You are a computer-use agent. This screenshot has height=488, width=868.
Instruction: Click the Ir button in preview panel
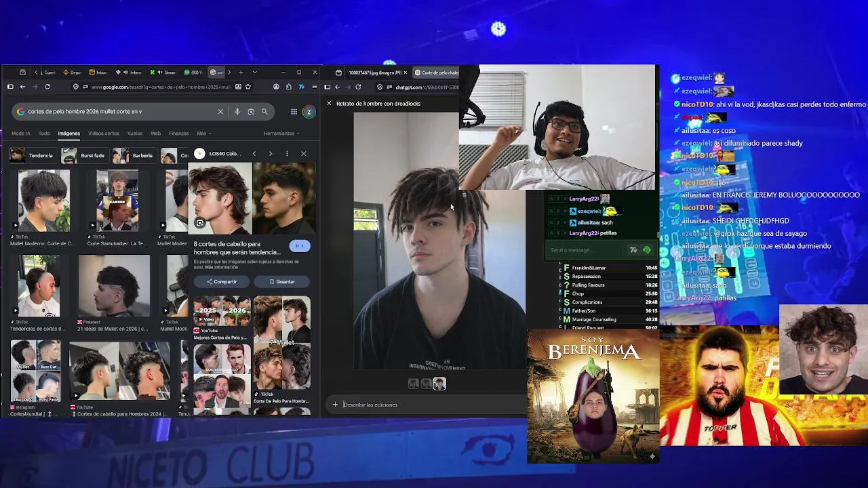pos(300,246)
